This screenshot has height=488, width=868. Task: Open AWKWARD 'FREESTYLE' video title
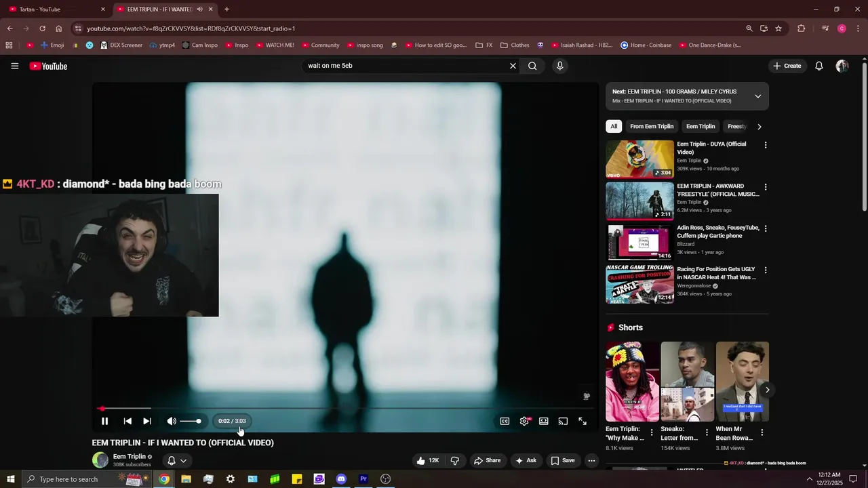coord(717,190)
